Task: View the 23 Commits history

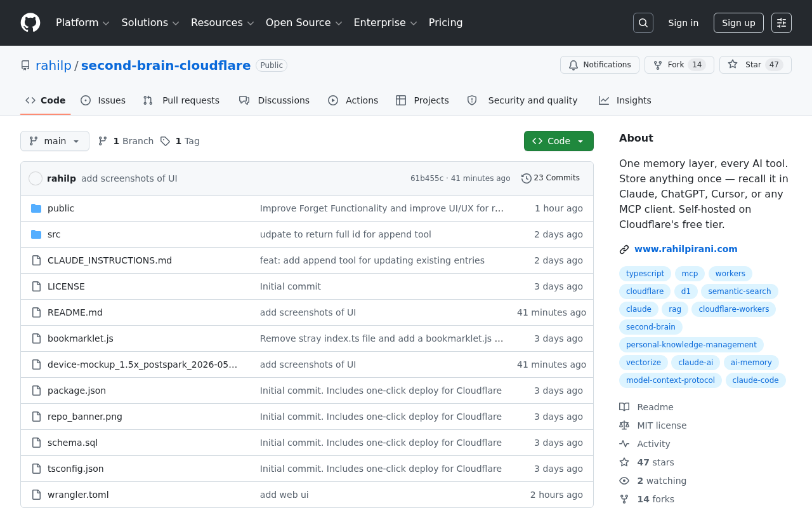Action: click(x=551, y=178)
